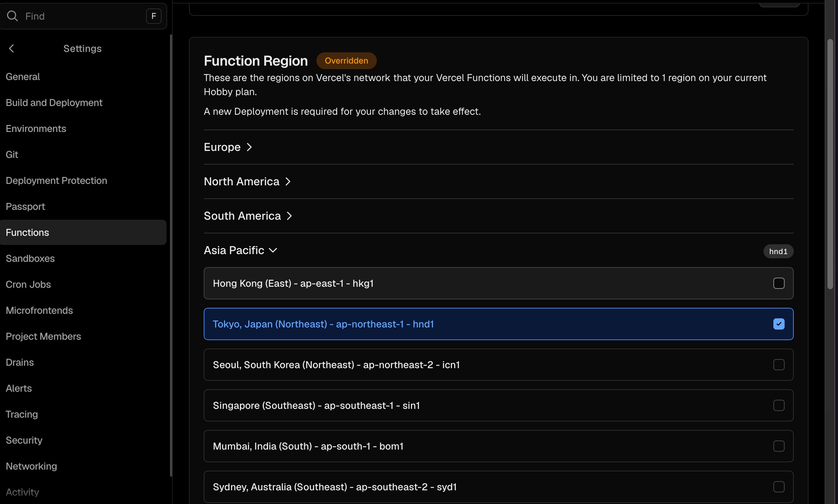The image size is (838, 504).
Task: Open Cron Jobs settings
Action: click(x=28, y=284)
